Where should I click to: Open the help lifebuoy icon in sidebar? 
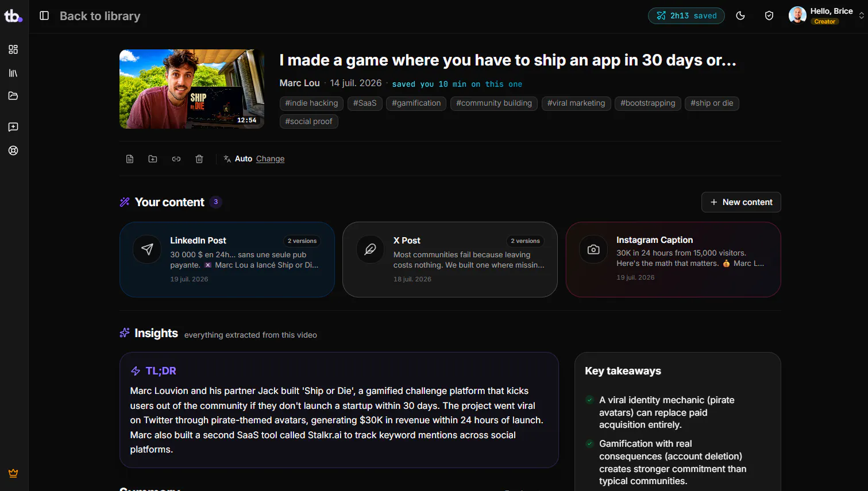[x=13, y=150]
